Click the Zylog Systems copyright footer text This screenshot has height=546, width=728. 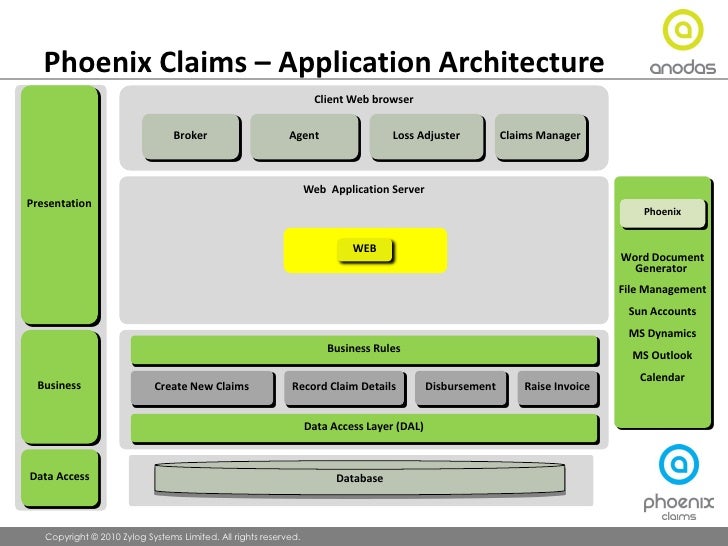(173, 537)
